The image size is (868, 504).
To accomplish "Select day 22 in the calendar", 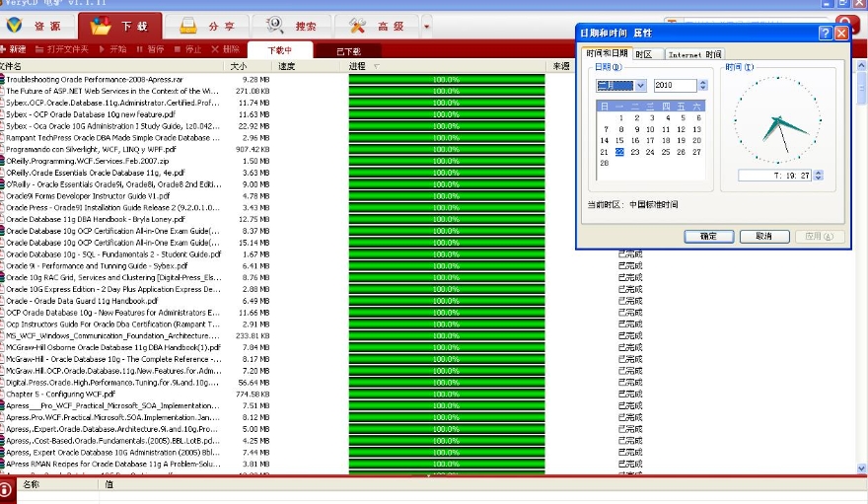I will tap(619, 152).
